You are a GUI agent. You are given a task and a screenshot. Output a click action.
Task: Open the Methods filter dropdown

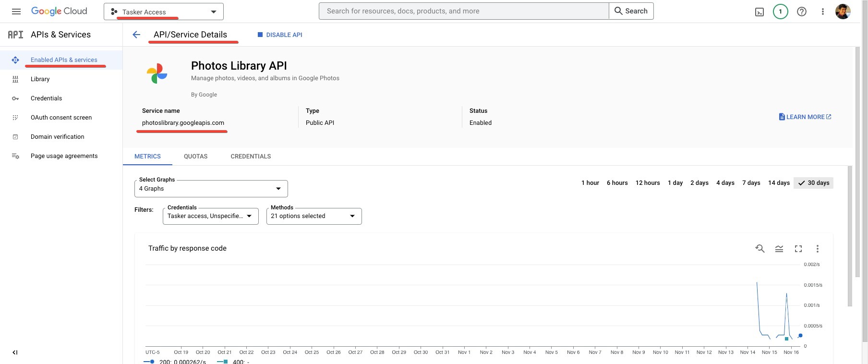coord(314,216)
